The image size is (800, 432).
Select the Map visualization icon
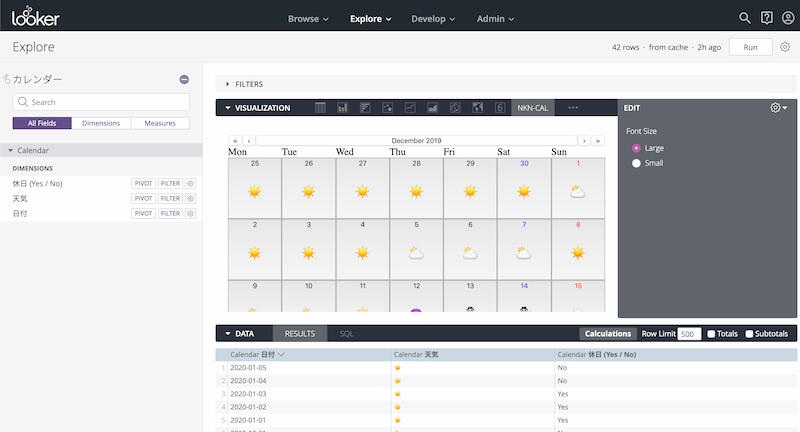tap(477, 108)
